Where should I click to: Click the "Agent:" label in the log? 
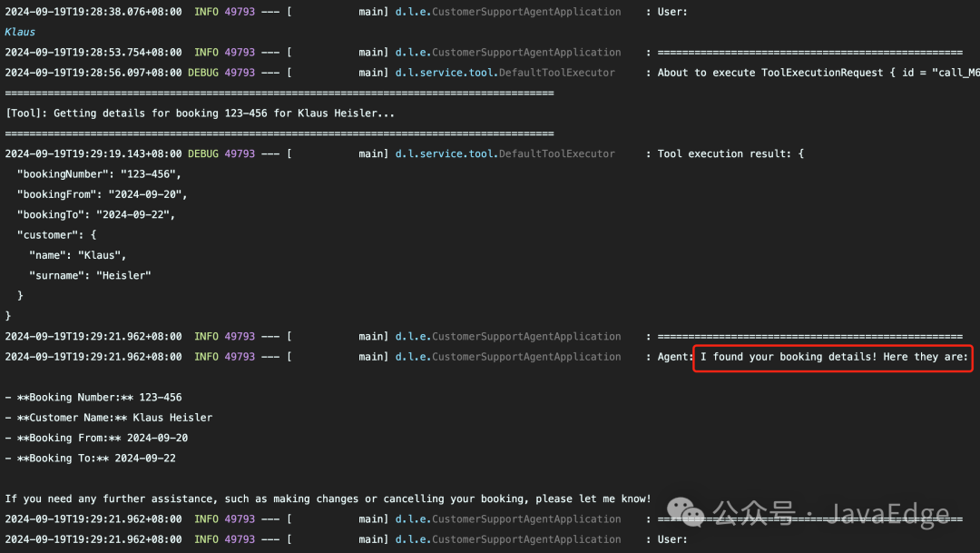[675, 357]
